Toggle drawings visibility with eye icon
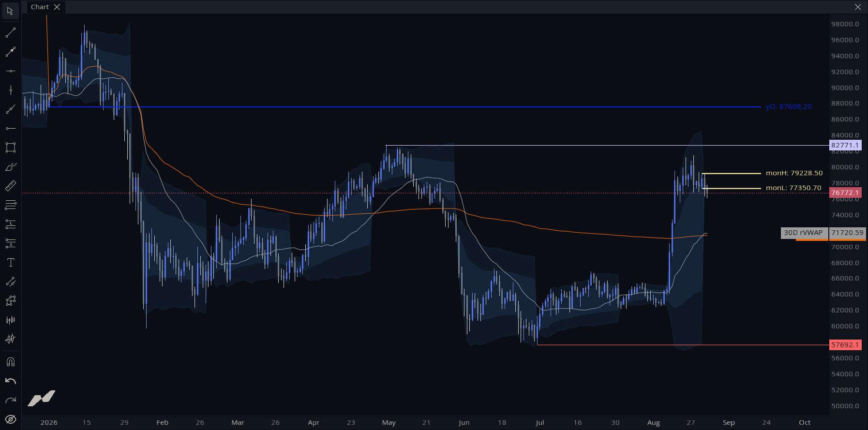The image size is (868, 430). (x=10, y=419)
